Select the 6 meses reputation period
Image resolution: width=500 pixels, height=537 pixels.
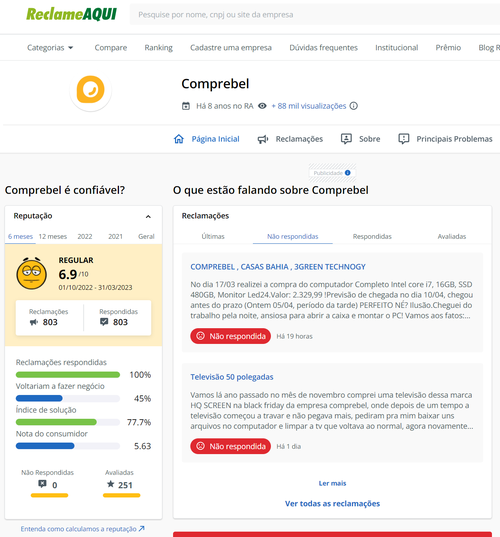click(20, 236)
